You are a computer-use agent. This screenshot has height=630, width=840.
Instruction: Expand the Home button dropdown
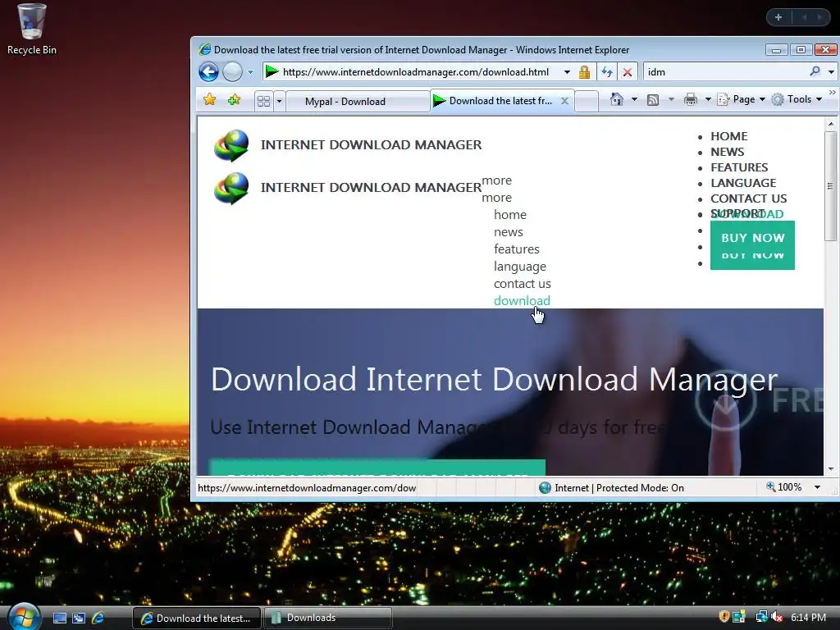point(634,99)
